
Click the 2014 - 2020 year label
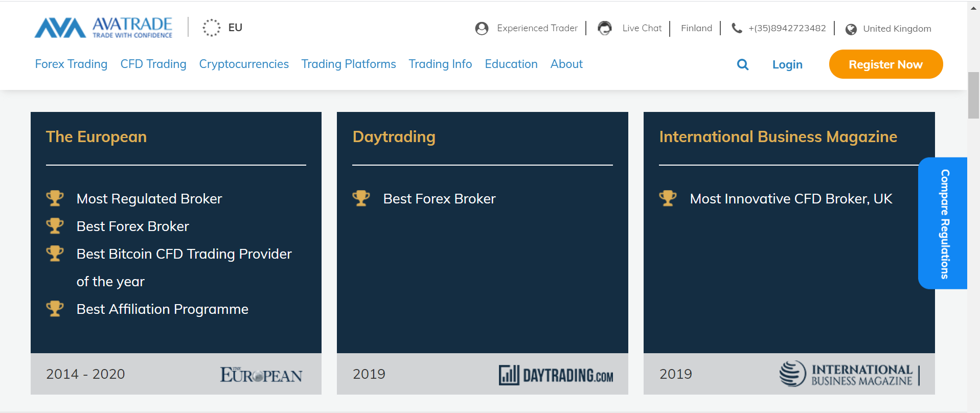(x=85, y=374)
